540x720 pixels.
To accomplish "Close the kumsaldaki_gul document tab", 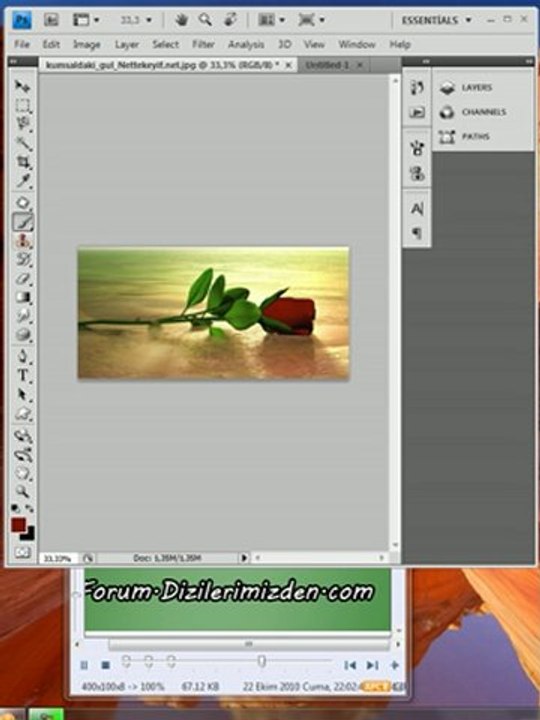I will 288,65.
